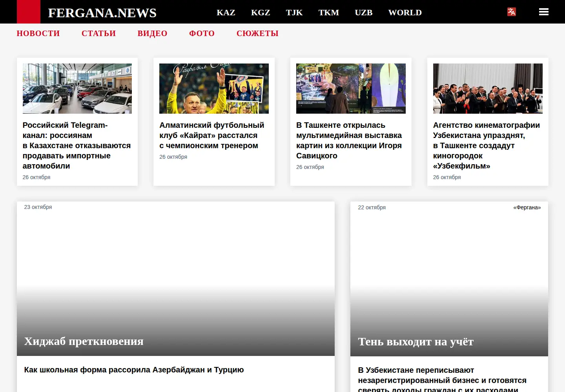The height and width of the screenshot is (392, 565).
Task: Click the Azerbaijan and Turkey school uniform subtitle
Action: pos(134,370)
